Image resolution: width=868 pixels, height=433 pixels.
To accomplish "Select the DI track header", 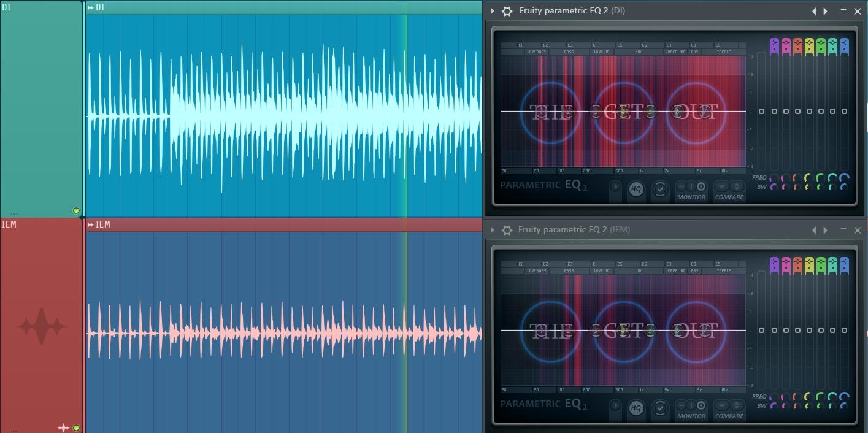I will point(41,109).
